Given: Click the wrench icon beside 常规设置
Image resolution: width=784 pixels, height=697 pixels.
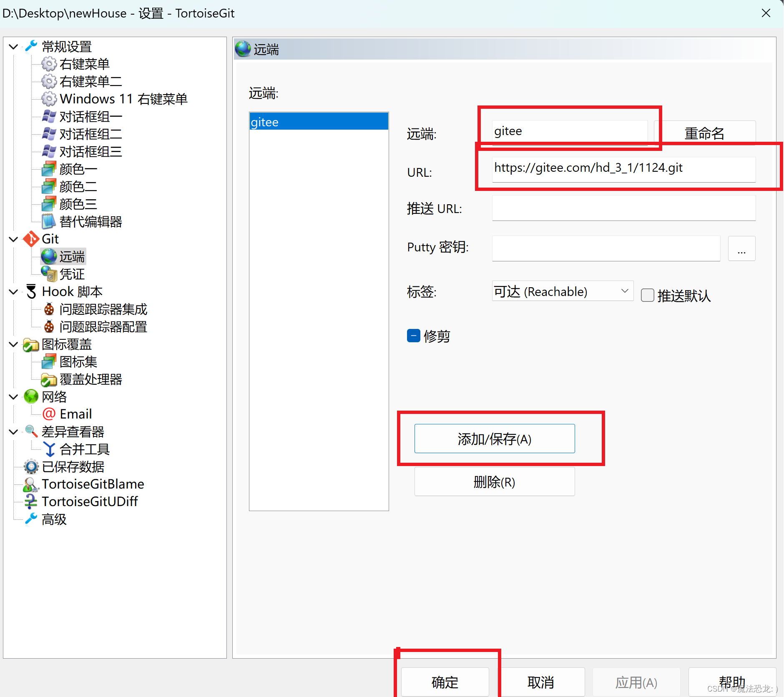Looking at the screenshot, I should 31,46.
